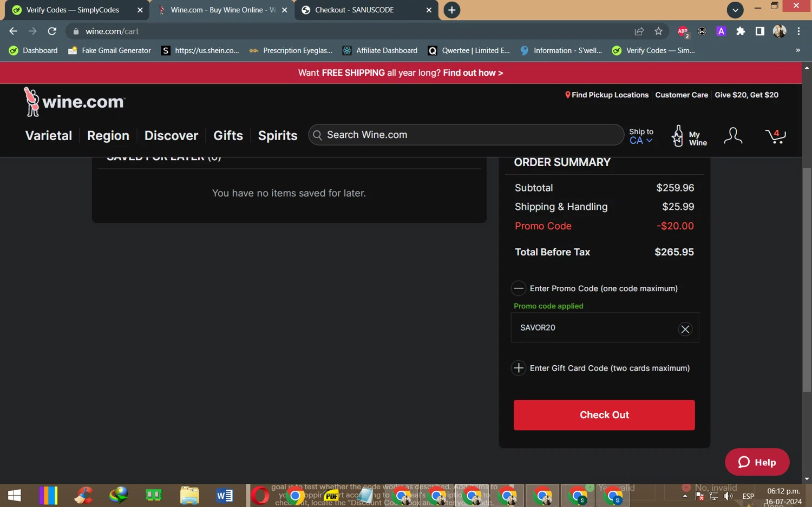Open the Spirits menu
812x507 pixels.
click(x=278, y=136)
